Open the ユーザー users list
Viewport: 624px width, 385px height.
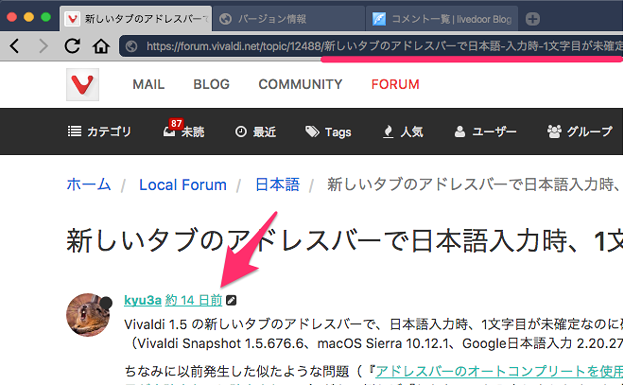[485, 131]
